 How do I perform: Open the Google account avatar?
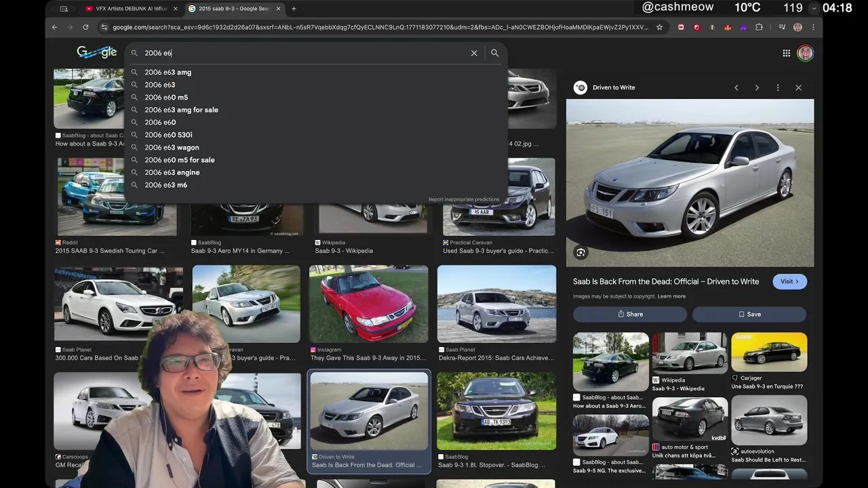(805, 53)
